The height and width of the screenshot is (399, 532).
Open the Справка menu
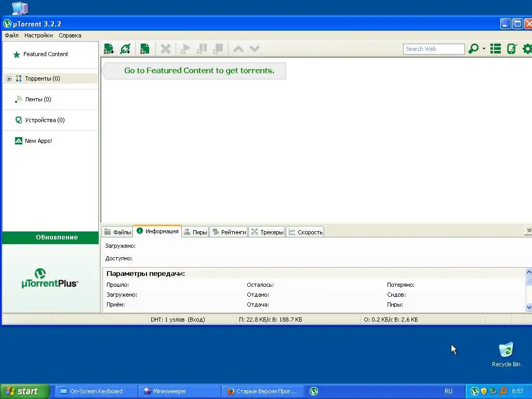coord(70,35)
